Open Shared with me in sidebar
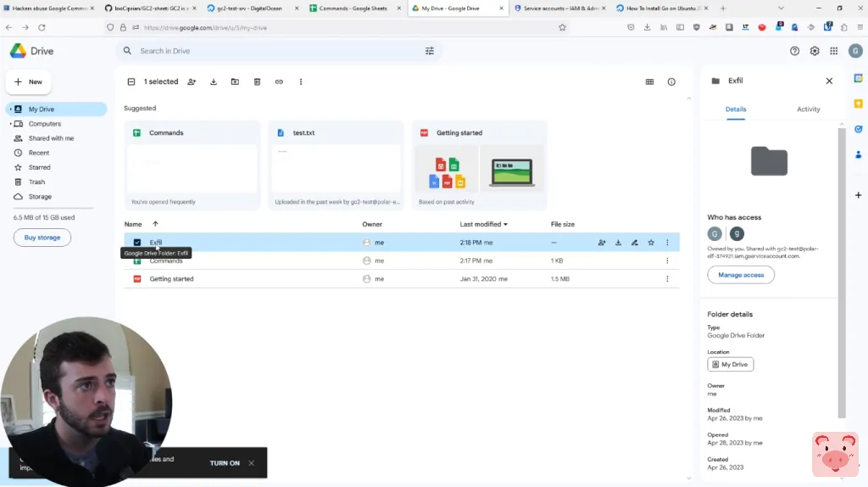This screenshot has width=868, height=487. [x=52, y=138]
